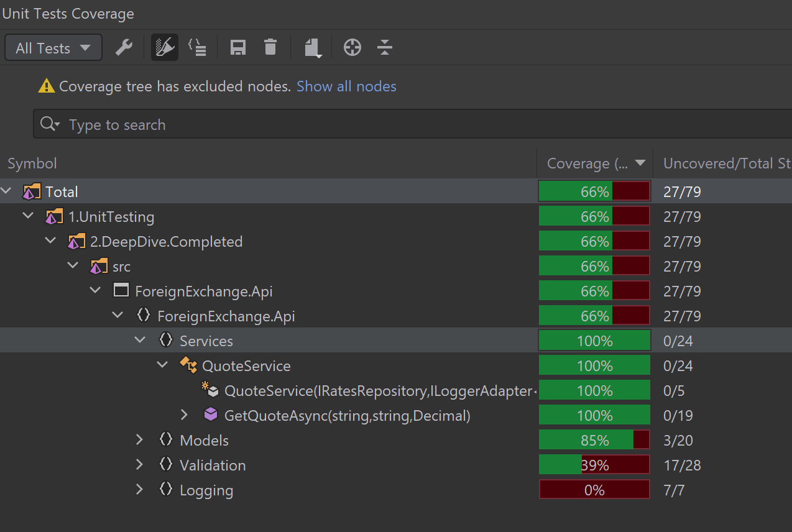Open the All Tests dropdown
Viewport: 792px width, 532px height.
point(53,48)
